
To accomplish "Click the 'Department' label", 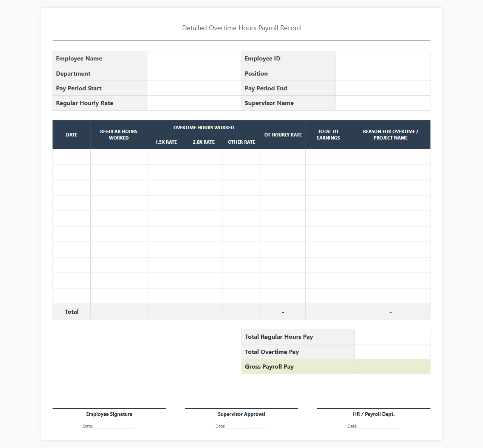I will [x=73, y=74].
